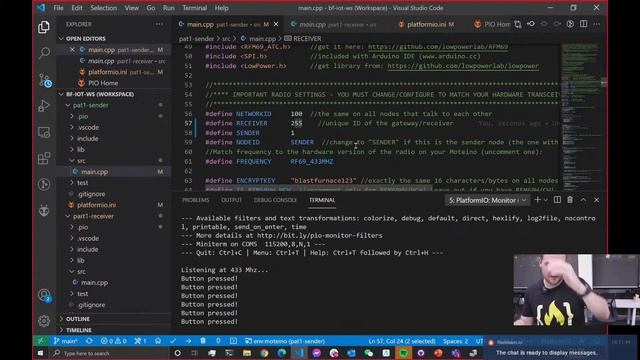This screenshot has width=640, height=360.
Task: Close the main.cpp pat1-sender editor tab
Action: pyautogui.click(x=276, y=24)
